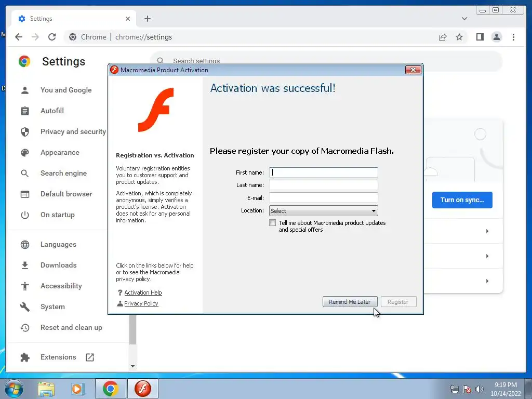Open You and Google settings
The image size is (532, 399).
(66, 90)
